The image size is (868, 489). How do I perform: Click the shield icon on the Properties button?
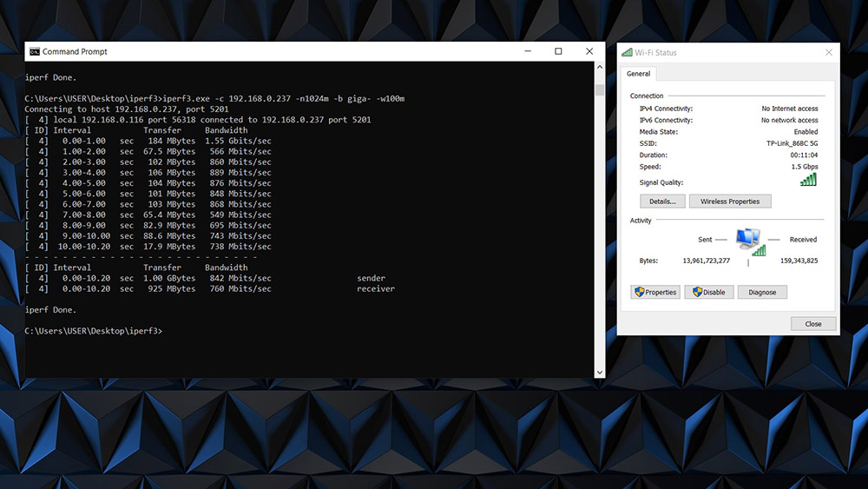(640, 292)
